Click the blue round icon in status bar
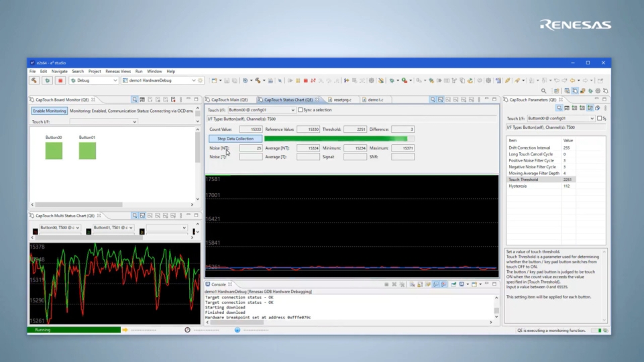This screenshot has width=644, height=362. coord(237,330)
